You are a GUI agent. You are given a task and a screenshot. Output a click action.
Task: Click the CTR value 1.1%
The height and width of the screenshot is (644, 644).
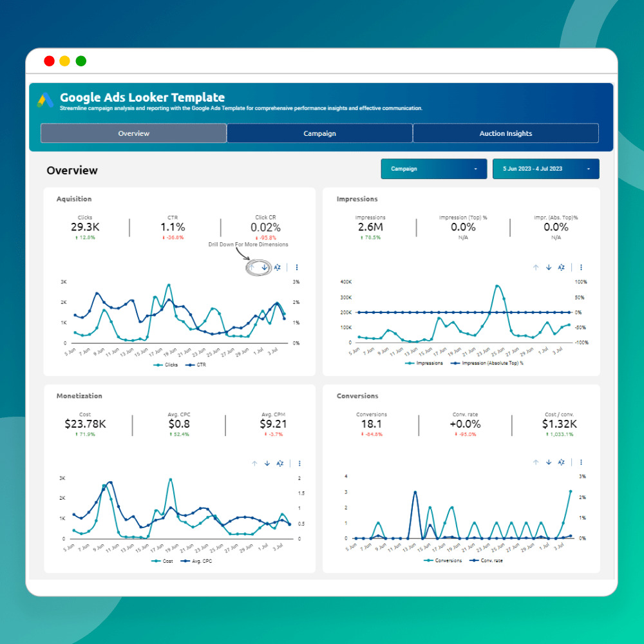173,227
